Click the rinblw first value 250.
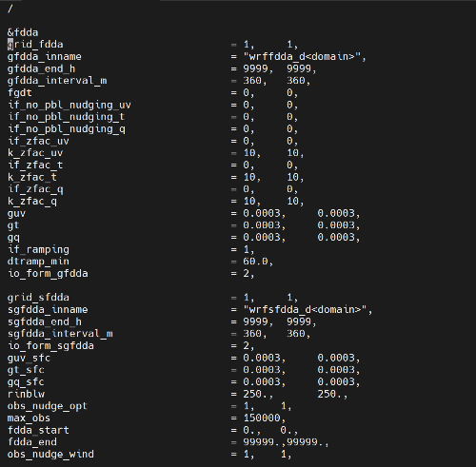Screen dimensions: 476x467 (x=255, y=394)
